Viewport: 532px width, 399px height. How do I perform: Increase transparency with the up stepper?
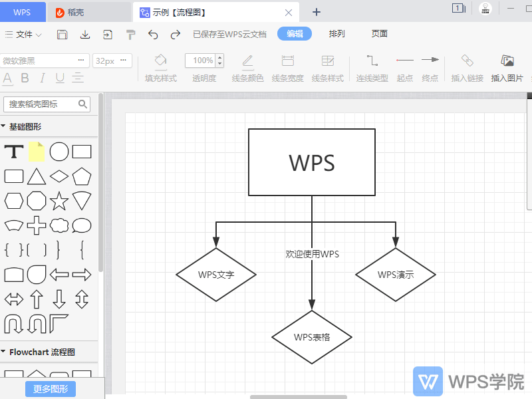click(x=220, y=57)
